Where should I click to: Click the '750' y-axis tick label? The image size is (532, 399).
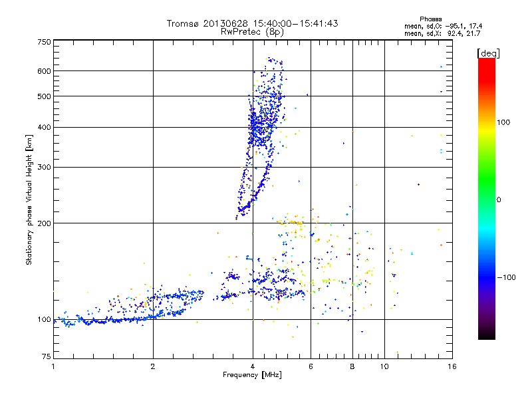(x=45, y=42)
